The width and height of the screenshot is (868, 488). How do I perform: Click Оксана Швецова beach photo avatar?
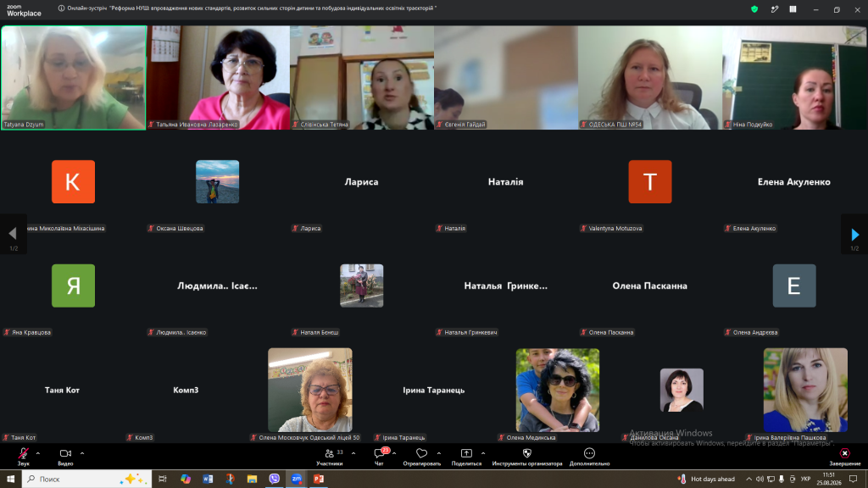218,181
